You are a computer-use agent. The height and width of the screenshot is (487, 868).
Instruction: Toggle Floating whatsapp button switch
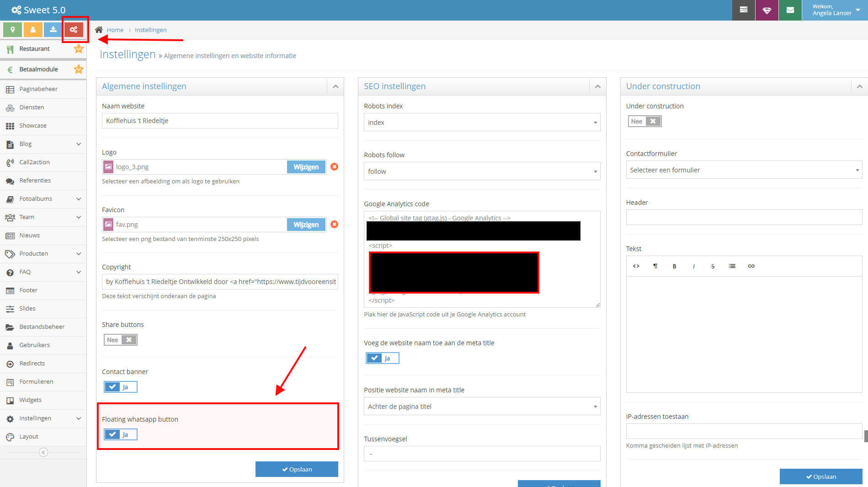(x=120, y=434)
